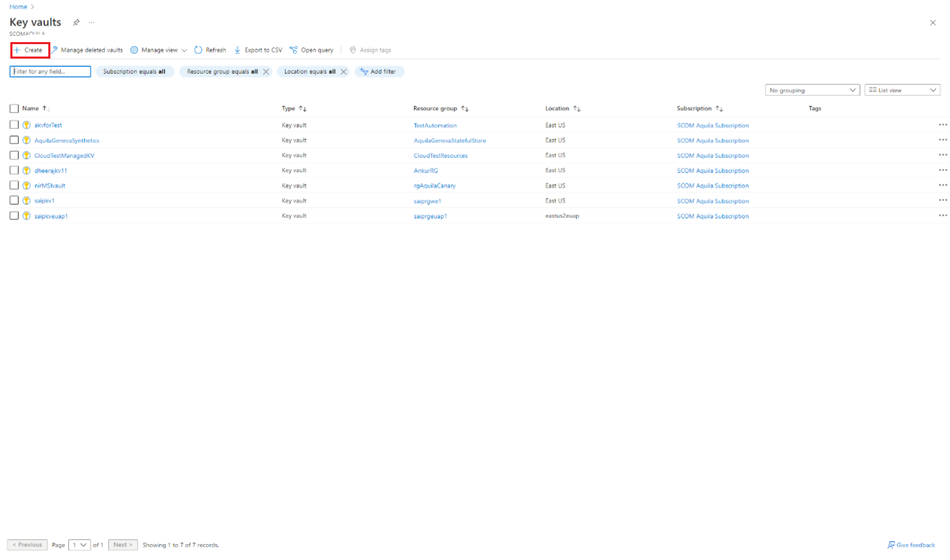This screenshot has width=950, height=560.
Task: Open more actions for dheerajkv11 row
Action: coord(942,170)
